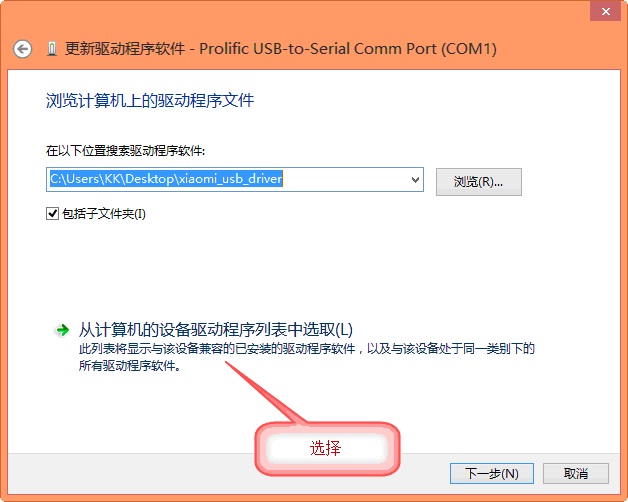The height and width of the screenshot is (502, 628).
Task: Click the red 选择 callout bubble
Action: click(x=327, y=448)
